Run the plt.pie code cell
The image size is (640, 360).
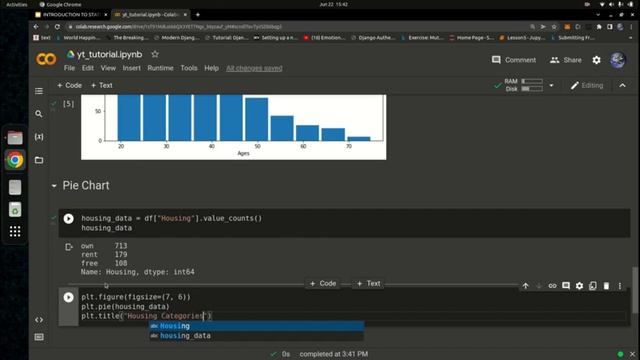[69, 297]
